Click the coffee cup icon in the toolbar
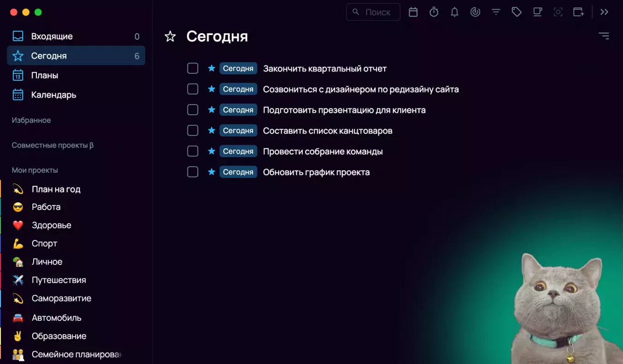This screenshot has width=623, height=364. pyautogui.click(x=537, y=12)
